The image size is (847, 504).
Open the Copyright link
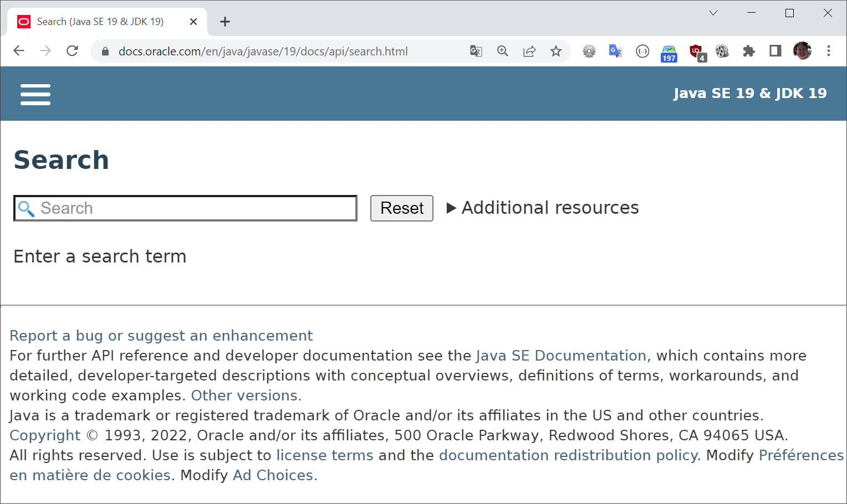45,435
